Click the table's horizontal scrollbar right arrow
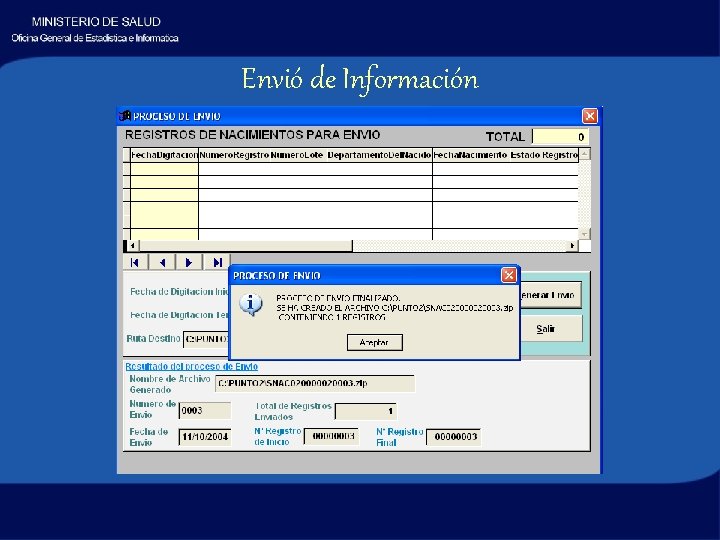The width and height of the screenshot is (720, 540). [x=572, y=246]
